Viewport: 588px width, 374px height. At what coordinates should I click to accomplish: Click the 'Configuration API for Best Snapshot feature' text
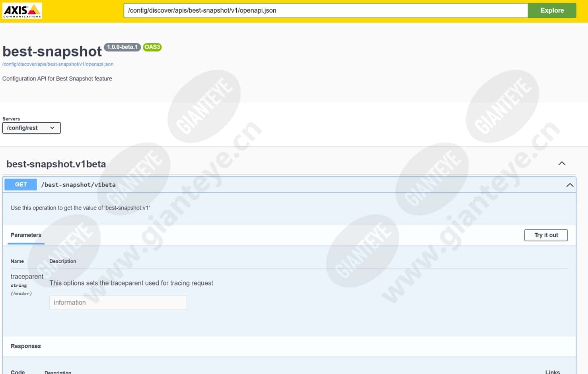(x=57, y=79)
